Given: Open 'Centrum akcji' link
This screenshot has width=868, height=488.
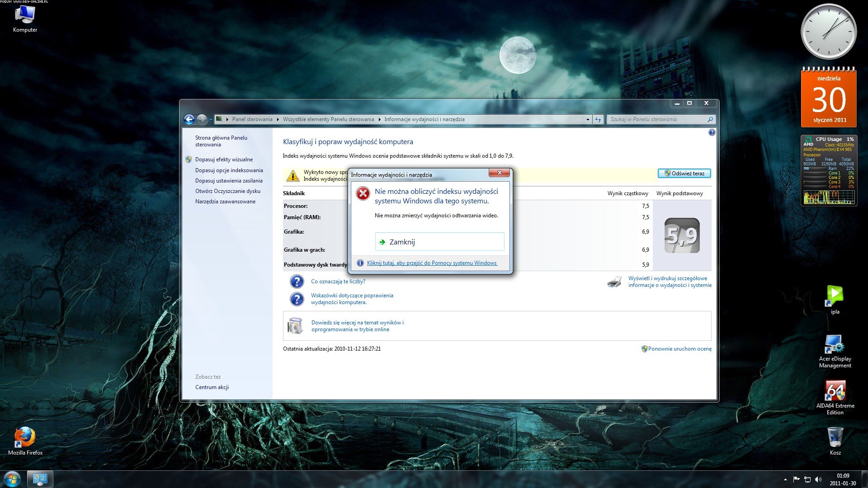Looking at the screenshot, I should (212, 387).
